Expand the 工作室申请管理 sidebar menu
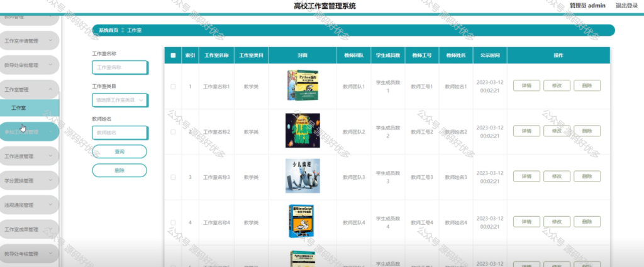This screenshot has height=267, width=644. (29, 41)
